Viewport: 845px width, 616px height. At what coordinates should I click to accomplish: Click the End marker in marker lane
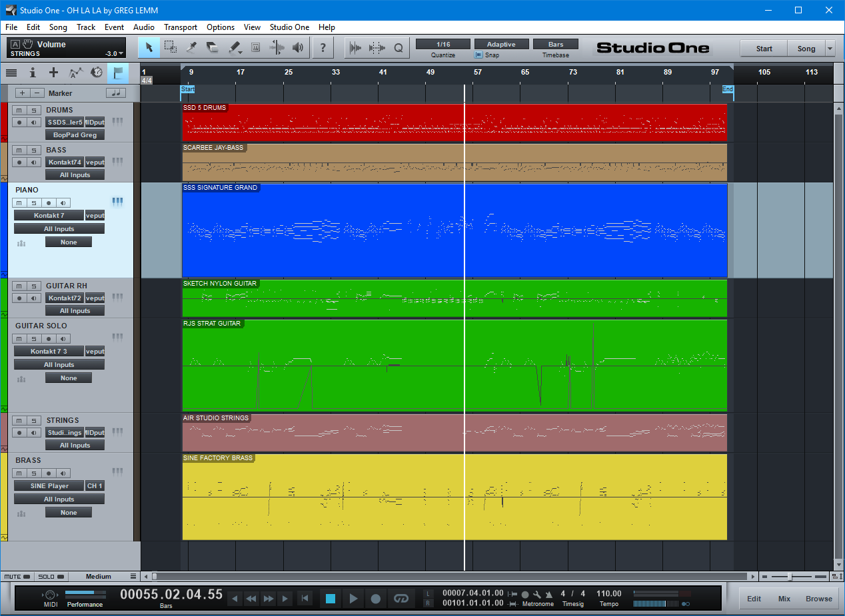point(728,89)
